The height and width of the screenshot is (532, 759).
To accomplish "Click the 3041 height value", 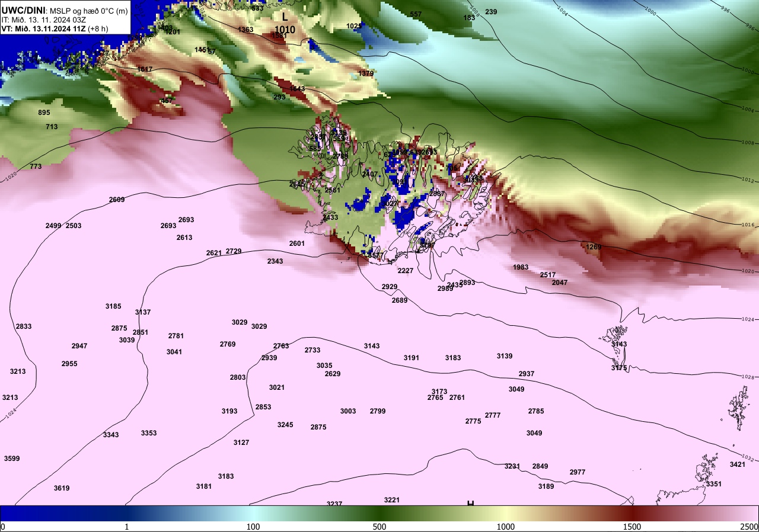I will (174, 352).
